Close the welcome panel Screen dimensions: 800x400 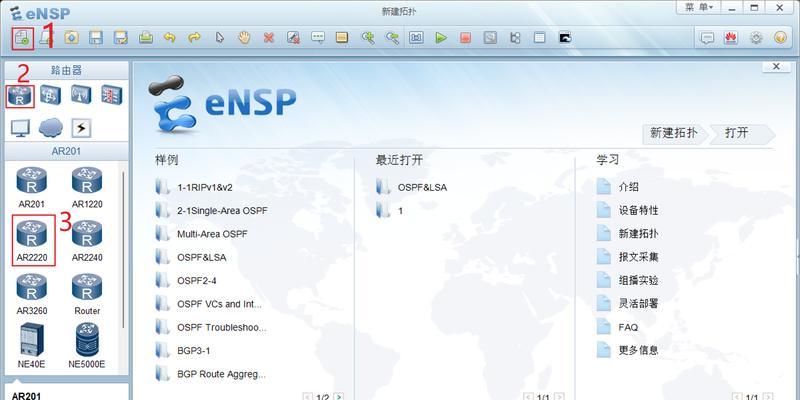tap(777, 66)
